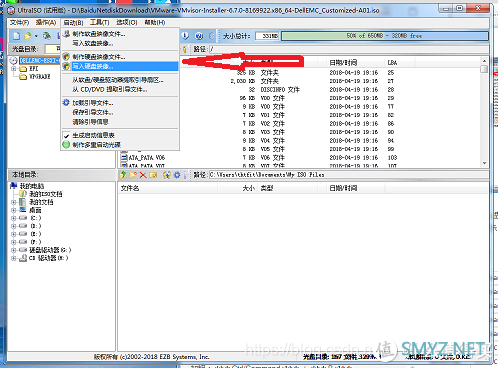Click the New file toolbar icon
Screen dimensions: 498x368
pyautogui.click(x=16, y=36)
